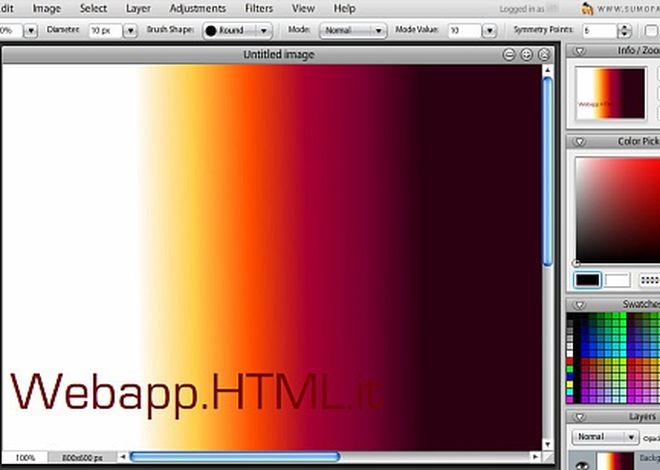Click the vertical scrollbar down arrow
This screenshot has width=660, height=470.
547,444
